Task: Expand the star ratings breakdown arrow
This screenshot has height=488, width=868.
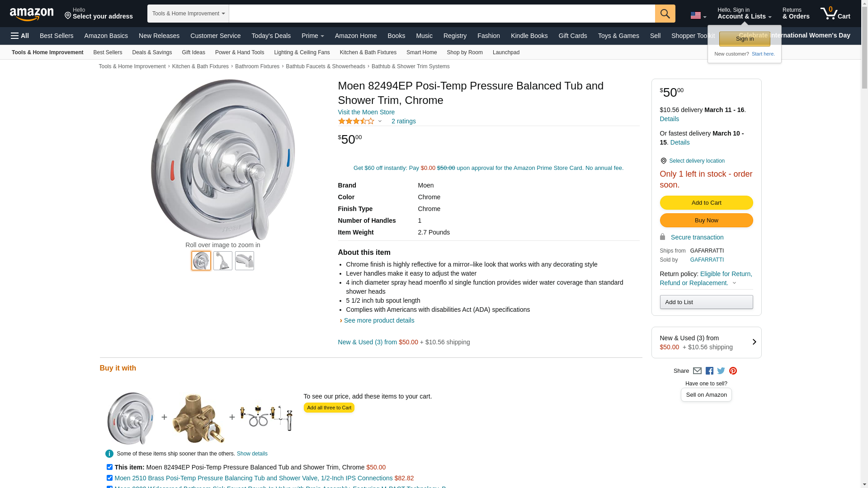Action: [x=380, y=121]
